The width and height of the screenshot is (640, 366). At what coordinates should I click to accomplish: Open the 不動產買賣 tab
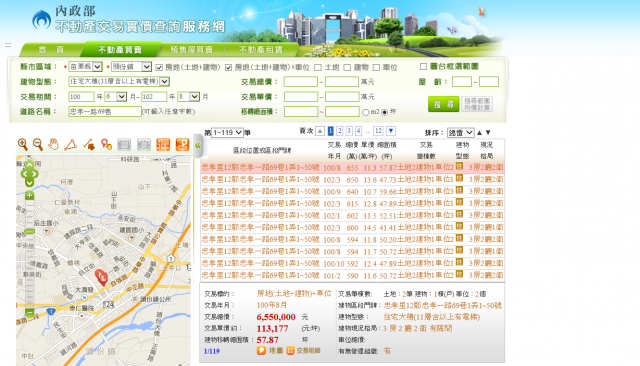pyautogui.click(x=120, y=49)
